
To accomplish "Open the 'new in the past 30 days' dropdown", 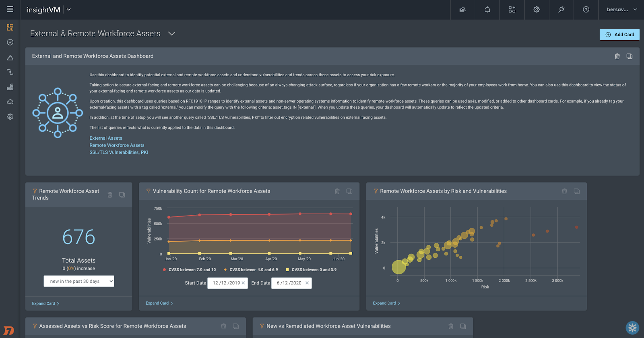I will (79, 281).
